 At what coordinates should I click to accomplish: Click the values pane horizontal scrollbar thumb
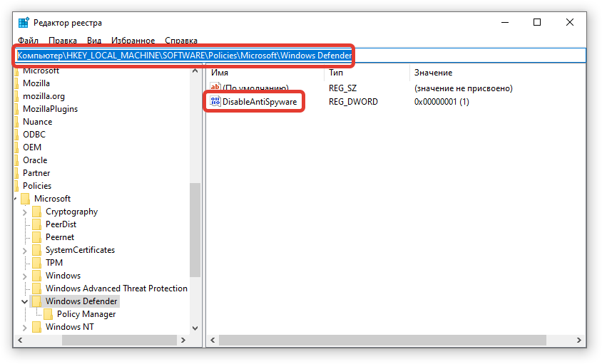click(382, 340)
